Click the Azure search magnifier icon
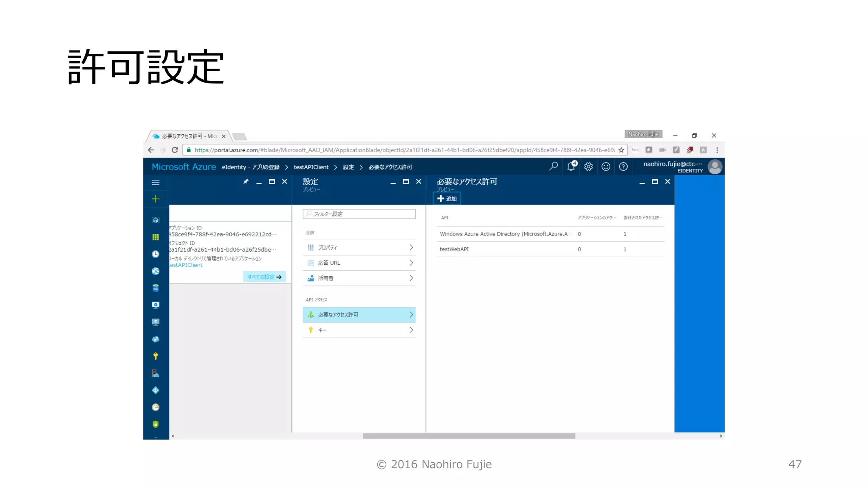868x488 pixels. (554, 166)
